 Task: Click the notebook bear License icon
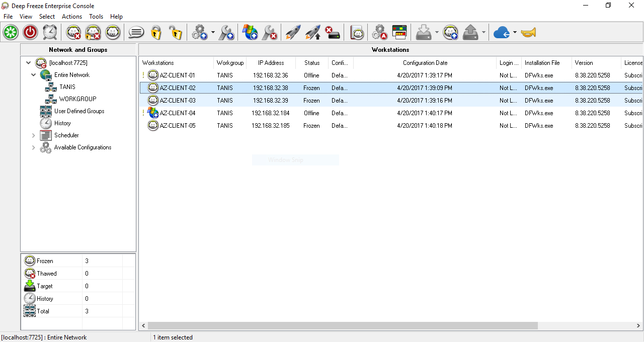pos(357,33)
